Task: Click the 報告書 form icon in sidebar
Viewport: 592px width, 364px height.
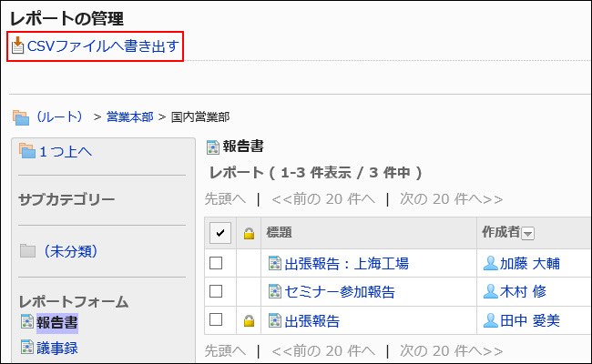Action: [x=27, y=322]
